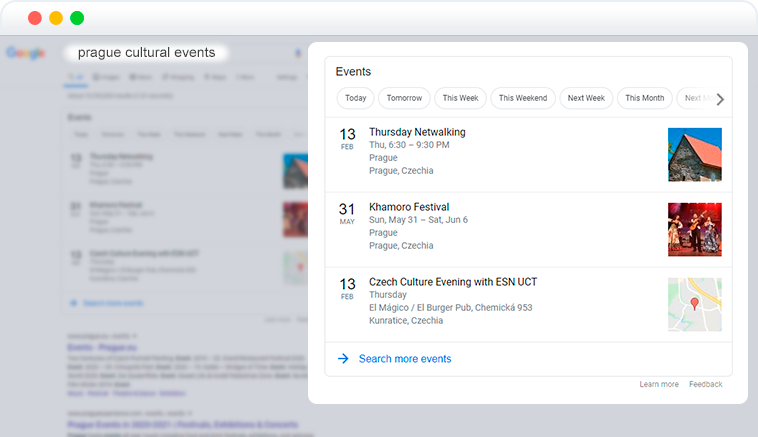
Task: Open the Thursday Netwalking event title
Action: (x=417, y=132)
